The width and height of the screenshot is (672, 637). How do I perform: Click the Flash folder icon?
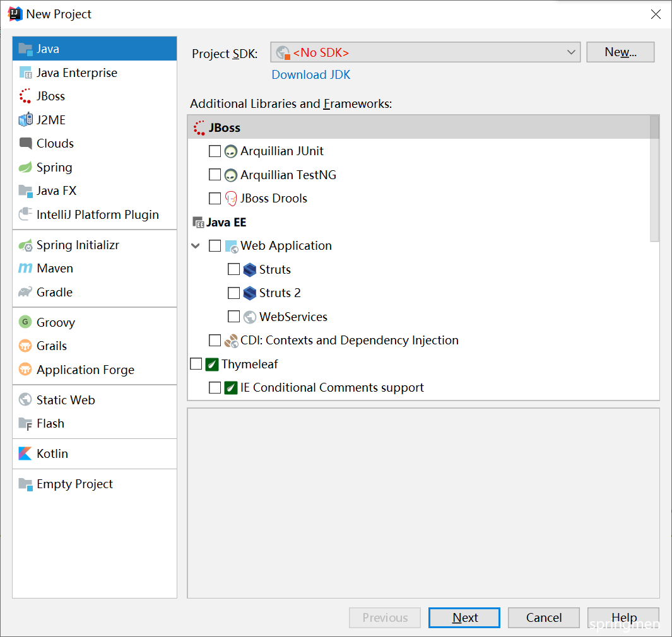click(x=25, y=424)
